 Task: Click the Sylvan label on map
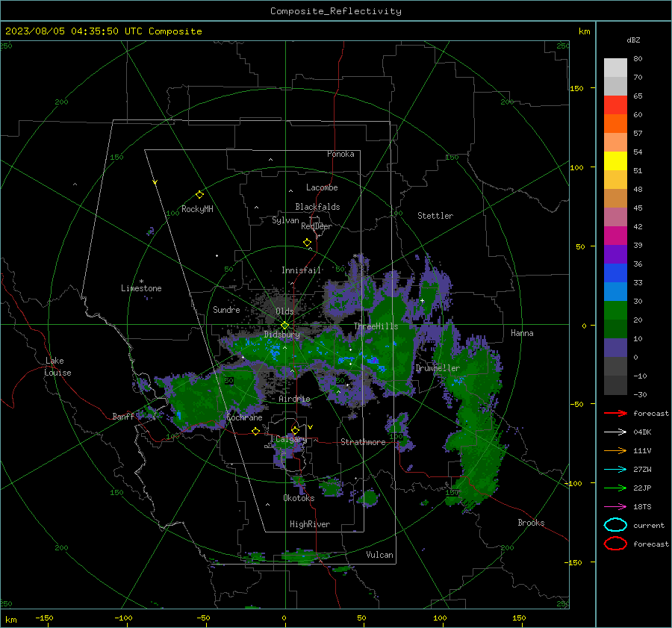click(x=285, y=220)
